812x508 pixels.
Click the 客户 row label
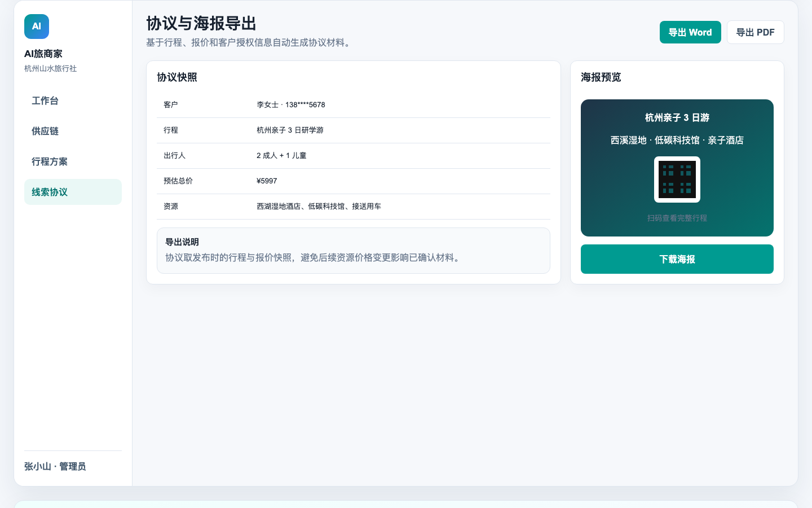[x=171, y=104]
